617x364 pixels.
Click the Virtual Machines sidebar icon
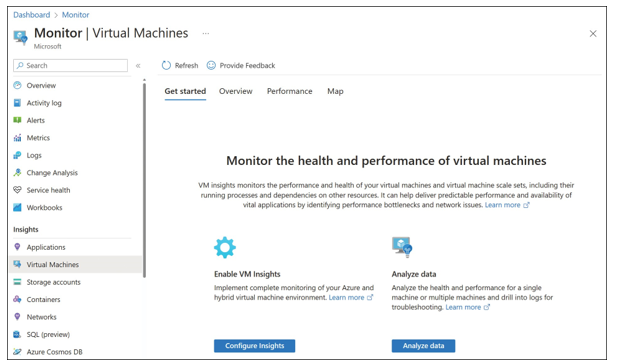(x=17, y=264)
